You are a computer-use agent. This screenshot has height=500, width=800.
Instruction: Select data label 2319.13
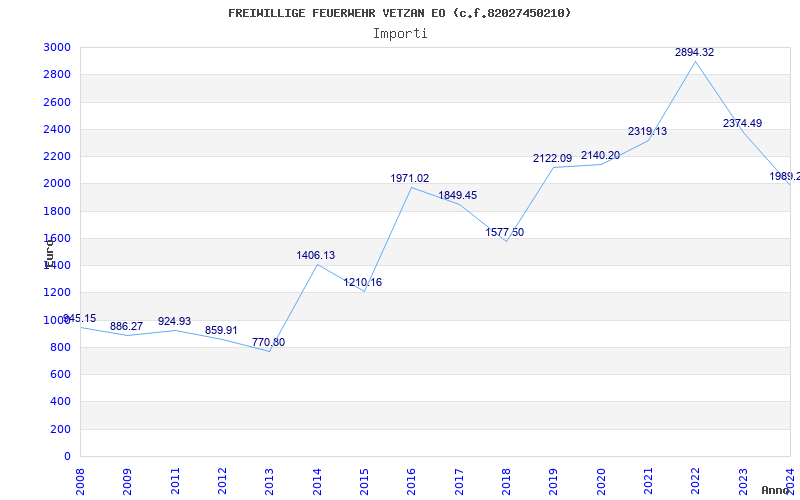[647, 131]
